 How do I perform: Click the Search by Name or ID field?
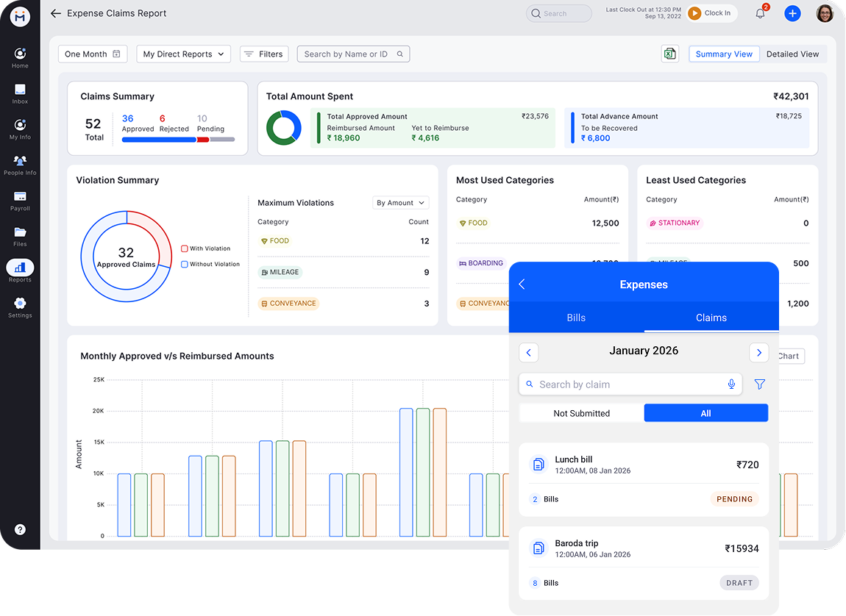coord(353,54)
